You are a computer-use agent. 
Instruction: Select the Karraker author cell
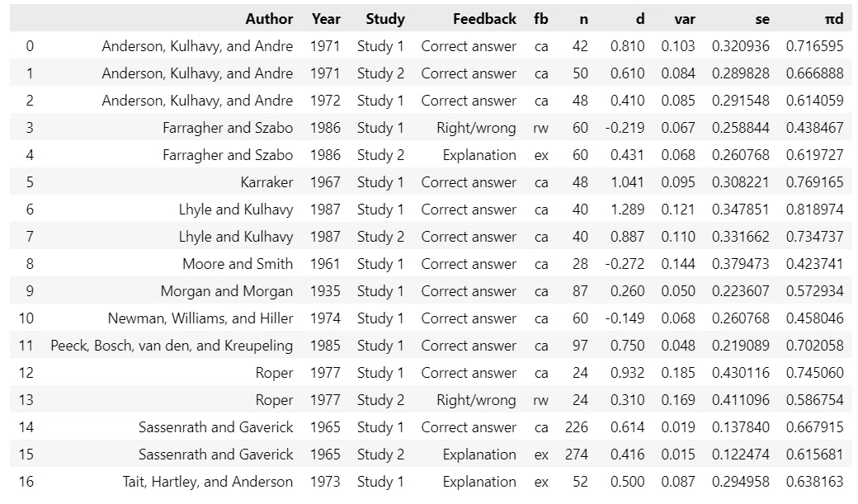266,182
